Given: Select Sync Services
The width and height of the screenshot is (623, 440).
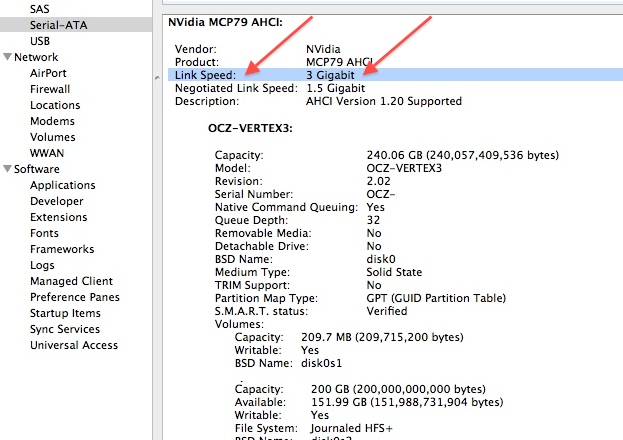Looking at the screenshot, I should coord(65,329).
